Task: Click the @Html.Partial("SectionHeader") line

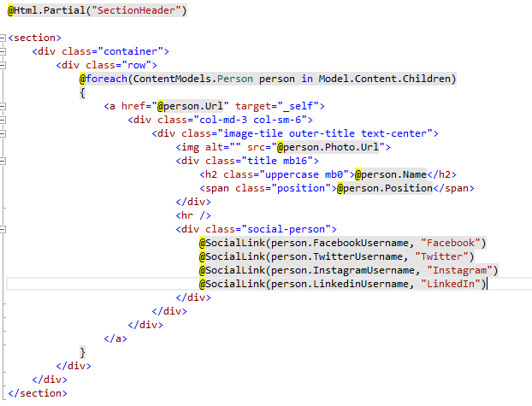Action: point(97,10)
